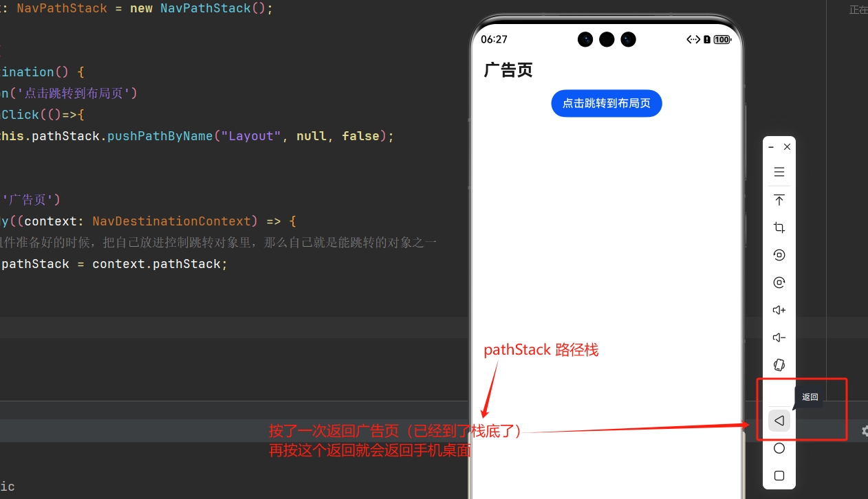The height and width of the screenshot is (499, 868).
Task: Take a screenshot with the crop-frame icon
Action: 779,227
